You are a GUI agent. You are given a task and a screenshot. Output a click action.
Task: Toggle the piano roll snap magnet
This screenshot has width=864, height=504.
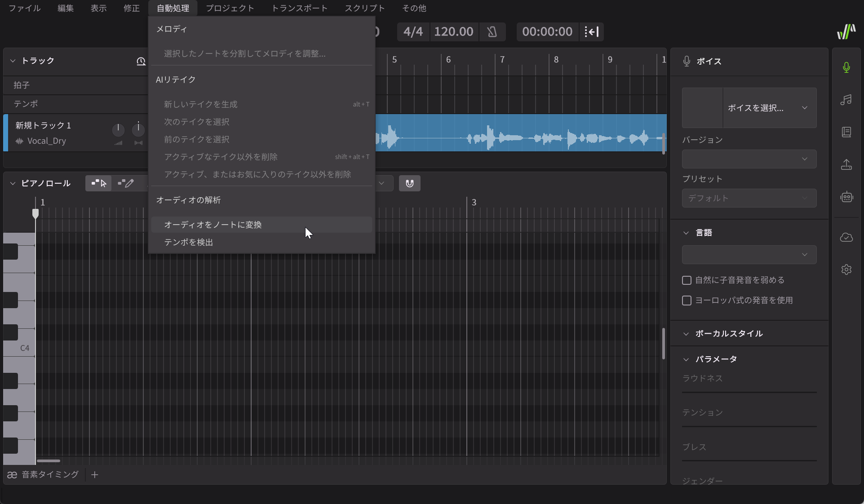(x=409, y=183)
